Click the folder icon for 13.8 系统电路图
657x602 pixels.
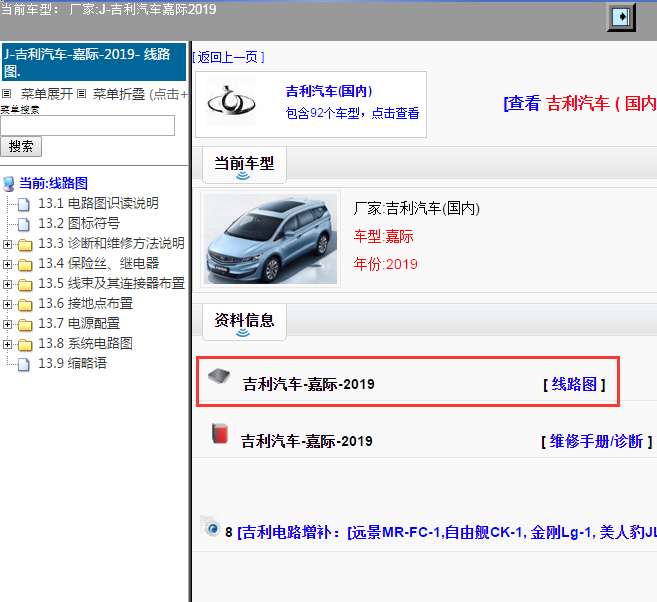[x=25, y=345]
